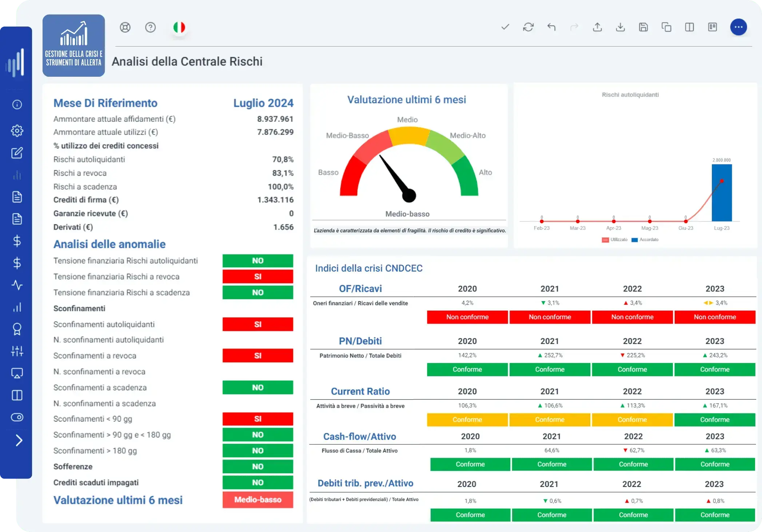
Task: Open the kanban board view icon
Action: [713, 27]
